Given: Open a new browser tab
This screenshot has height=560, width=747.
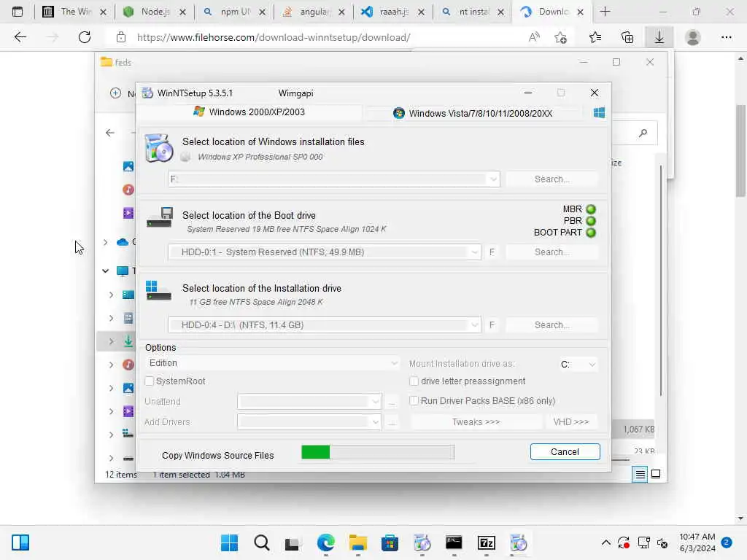Looking at the screenshot, I should [605, 12].
